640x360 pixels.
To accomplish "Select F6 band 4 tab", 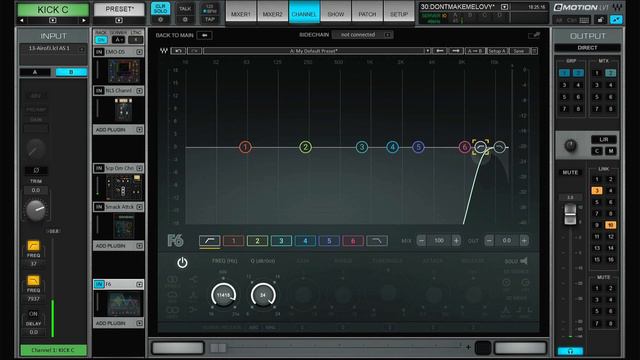I will (305, 241).
